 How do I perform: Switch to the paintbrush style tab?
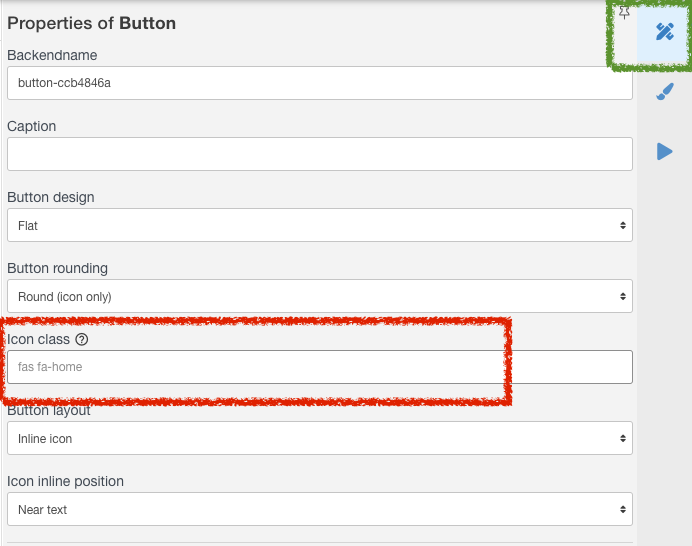664,92
